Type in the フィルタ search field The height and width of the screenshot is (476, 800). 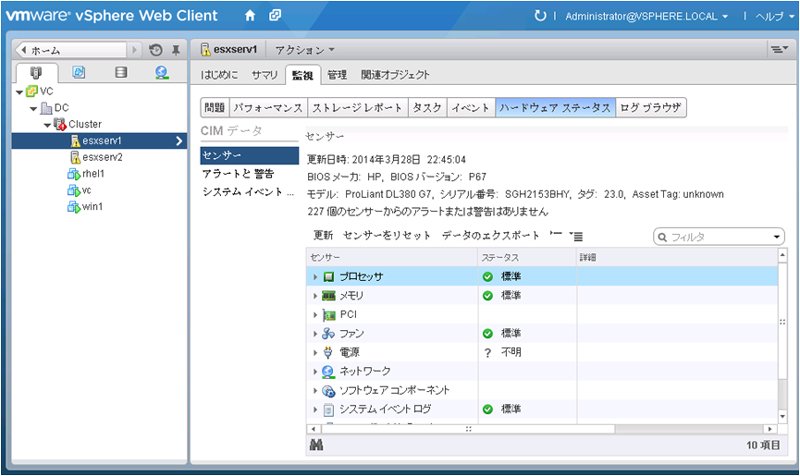pyautogui.click(x=718, y=237)
